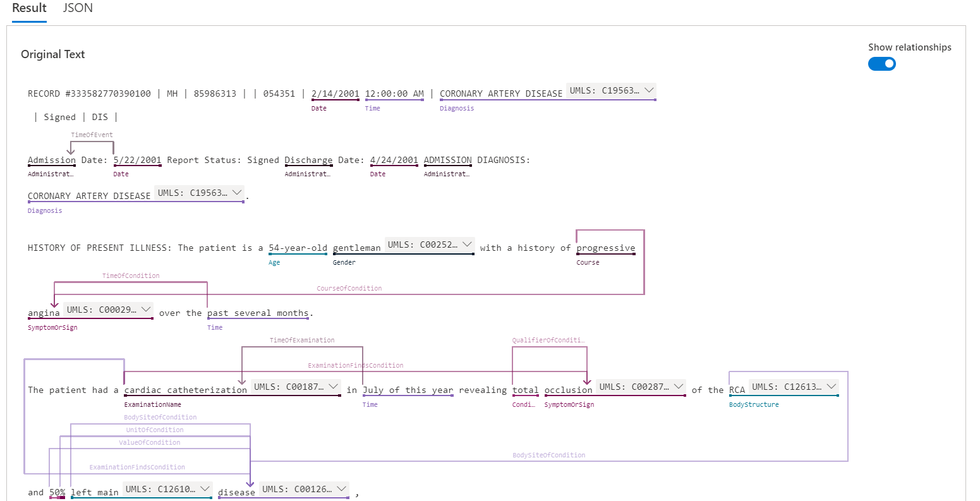Click the gender entity gentleman
This screenshot has width=980, height=501.
pyautogui.click(x=357, y=248)
